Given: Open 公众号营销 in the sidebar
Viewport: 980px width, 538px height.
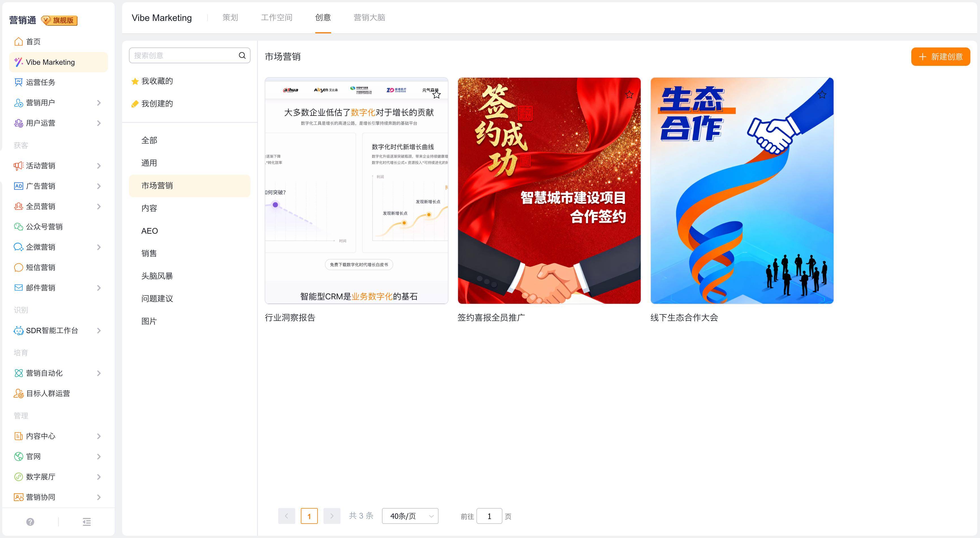Looking at the screenshot, I should [44, 227].
